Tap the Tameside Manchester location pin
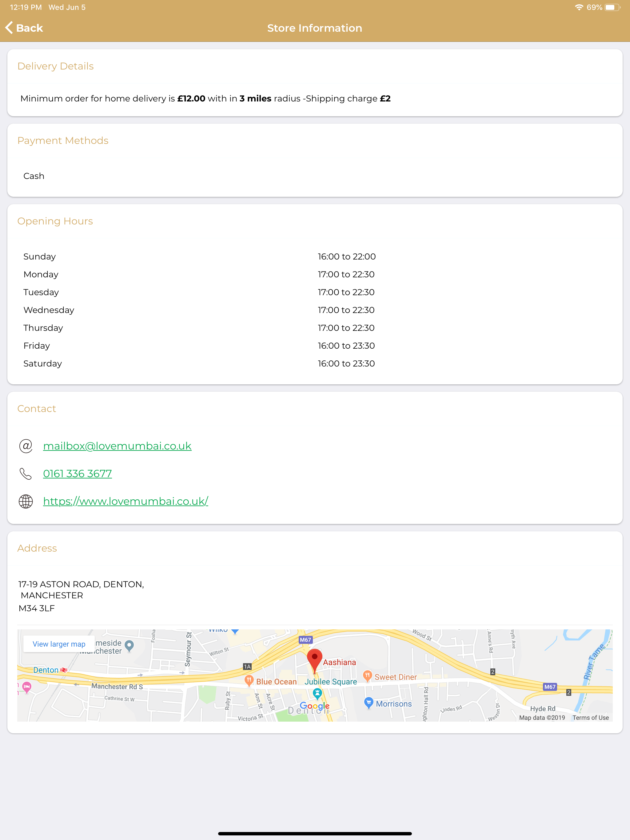 tap(129, 646)
